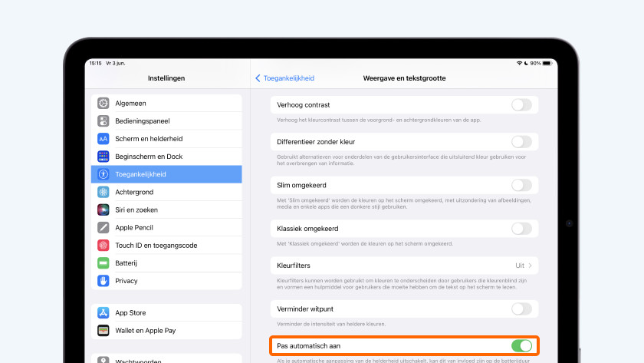Tap the Differentieer zonder kleur label
This screenshot has height=363, width=644.
316,142
